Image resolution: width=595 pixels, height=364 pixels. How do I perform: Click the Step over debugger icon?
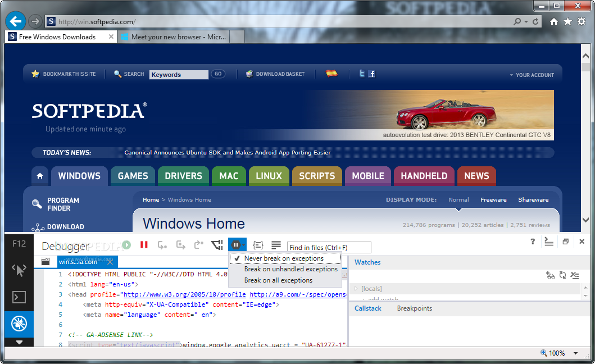180,245
